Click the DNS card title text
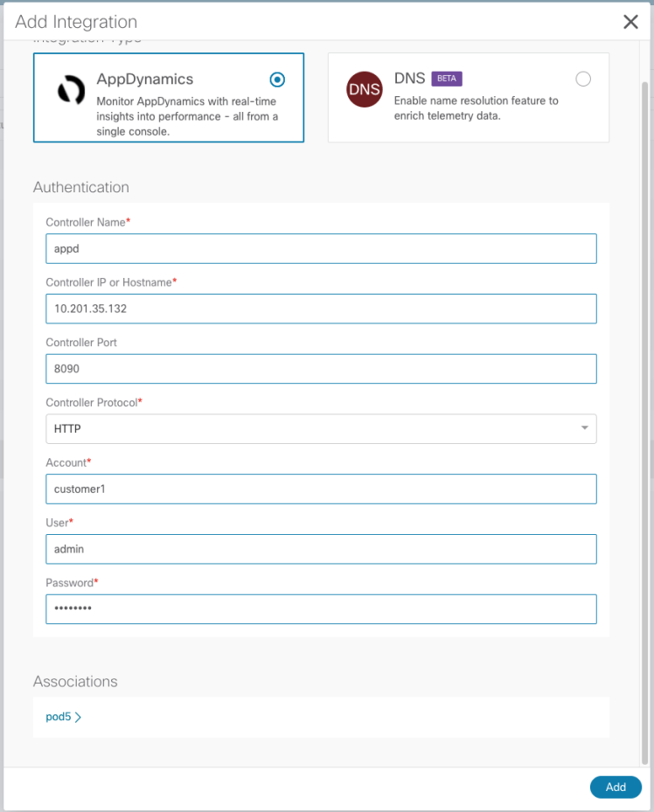The width and height of the screenshot is (654, 812). click(409, 78)
